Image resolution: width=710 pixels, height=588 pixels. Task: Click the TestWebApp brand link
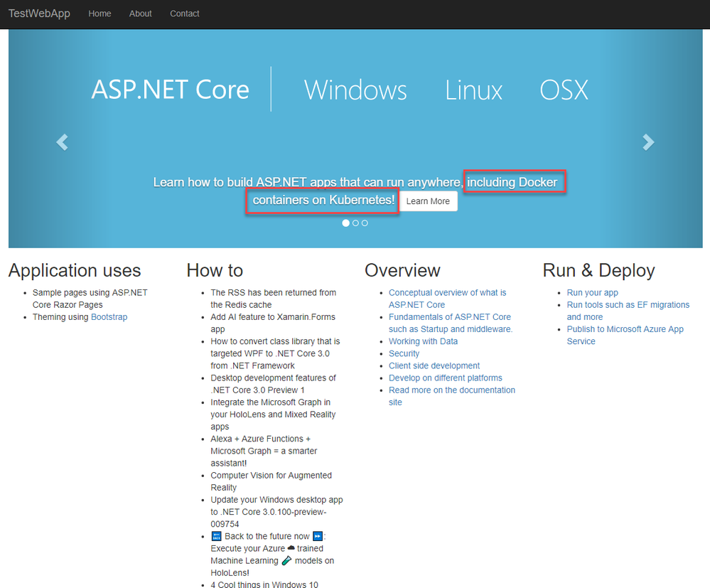(39, 14)
